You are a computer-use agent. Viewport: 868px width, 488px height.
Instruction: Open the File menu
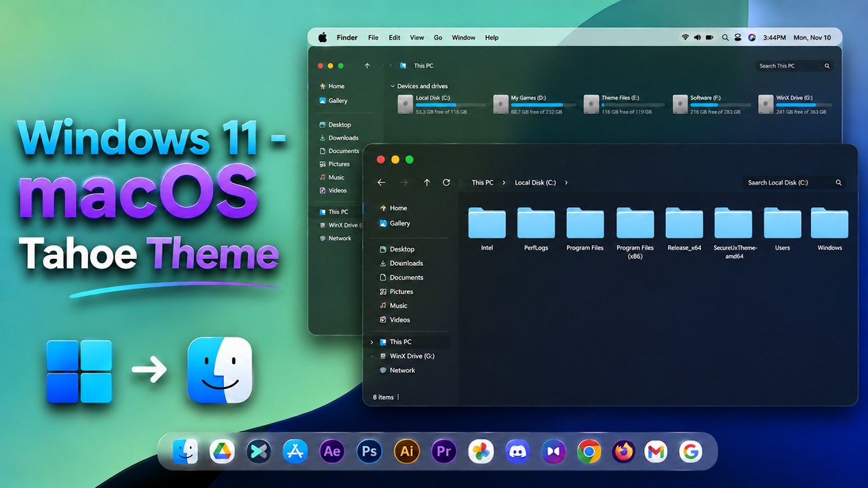tap(373, 37)
